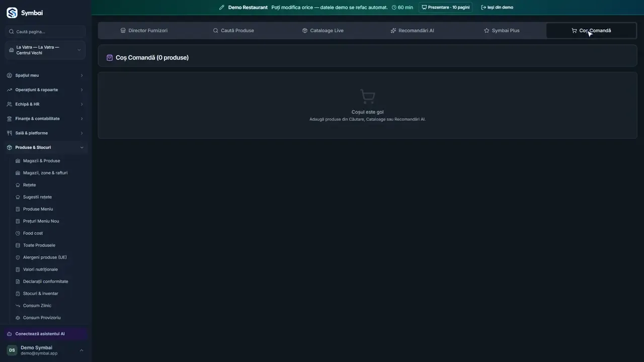The image size is (644, 362).
Task: Open the Symbai Plus tab
Action: 502,31
